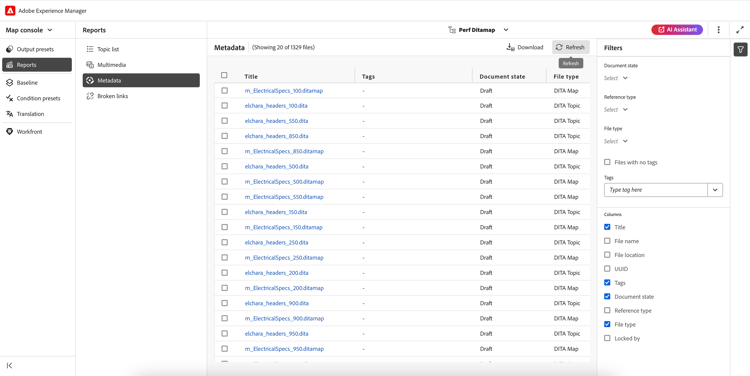Enable the File name column checkbox
This screenshot has width=750, height=376.
coord(607,241)
